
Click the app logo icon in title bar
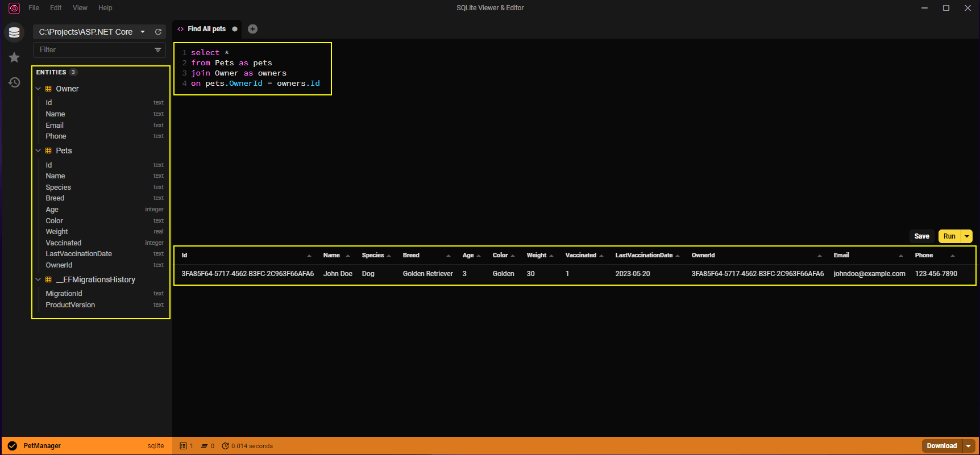click(14, 8)
